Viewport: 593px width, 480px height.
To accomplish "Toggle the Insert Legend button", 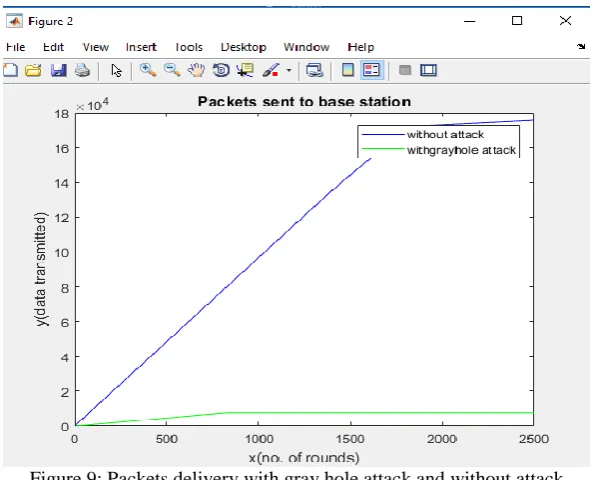I will click(x=372, y=70).
